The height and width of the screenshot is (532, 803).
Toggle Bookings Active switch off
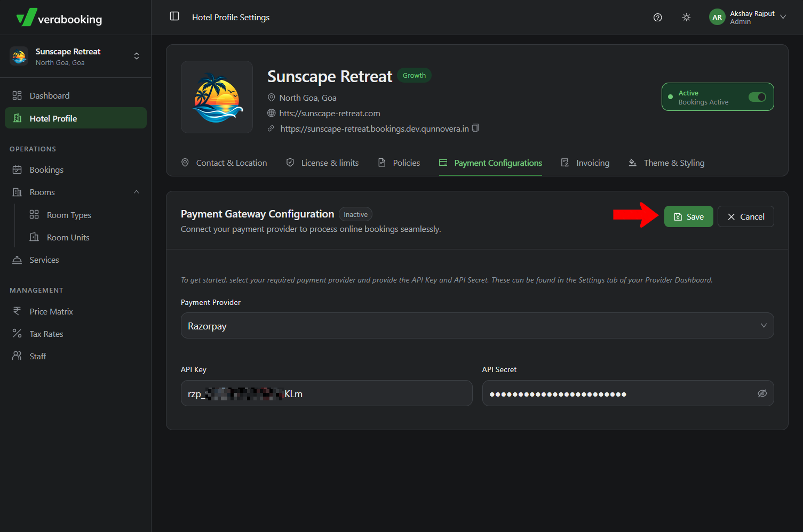757,97
